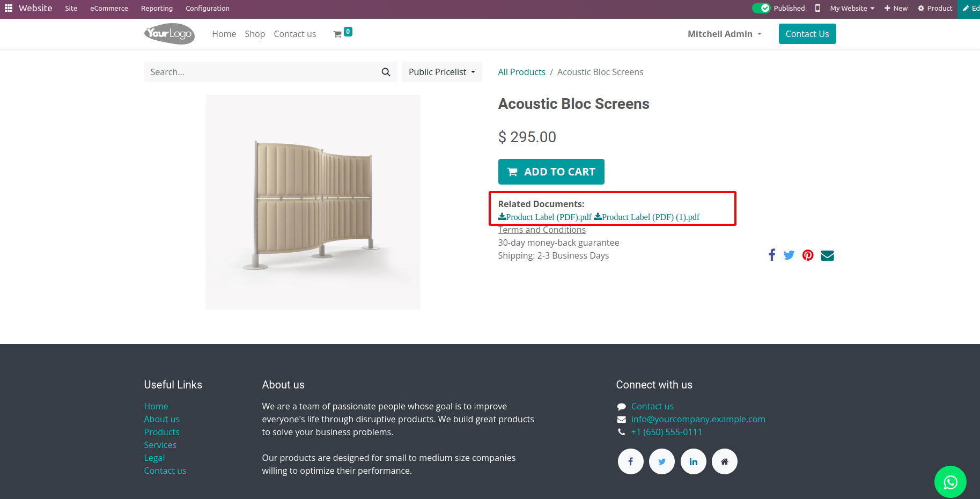Open the Mitchell Admin user dropdown
Screen dimensions: 980x499
click(724, 34)
